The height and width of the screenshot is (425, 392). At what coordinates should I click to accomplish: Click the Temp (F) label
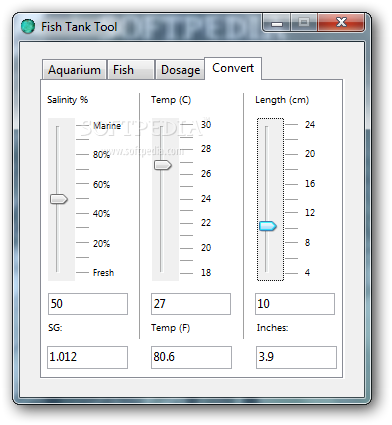(170, 328)
